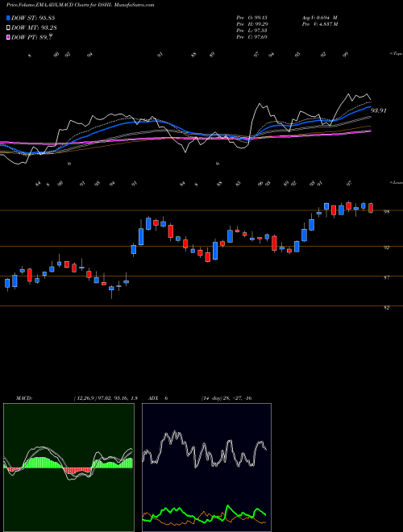Click the Pre O: 99.13 open value
This screenshot has height=532, width=403.
point(251,18)
